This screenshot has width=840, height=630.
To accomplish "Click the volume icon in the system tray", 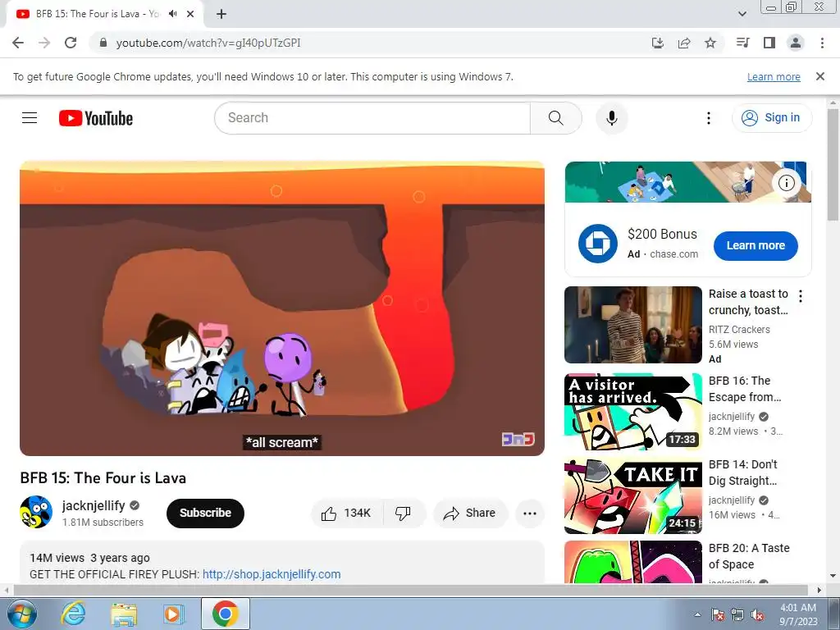I will pyautogui.click(x=757, y=615).
